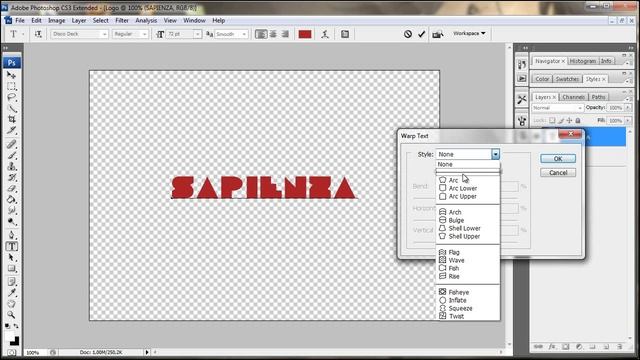The image size is (640, 360).
Task: Switch to the Histogram tab
Action: coord(583,61)
